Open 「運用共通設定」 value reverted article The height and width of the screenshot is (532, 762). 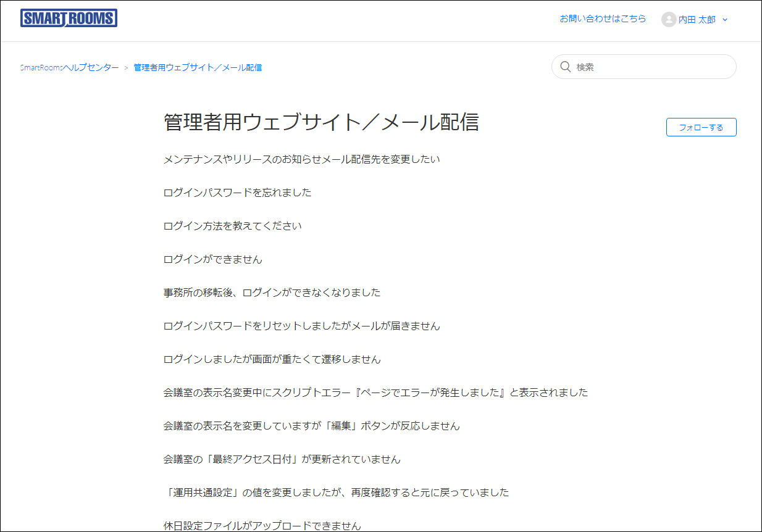[336, 493]
